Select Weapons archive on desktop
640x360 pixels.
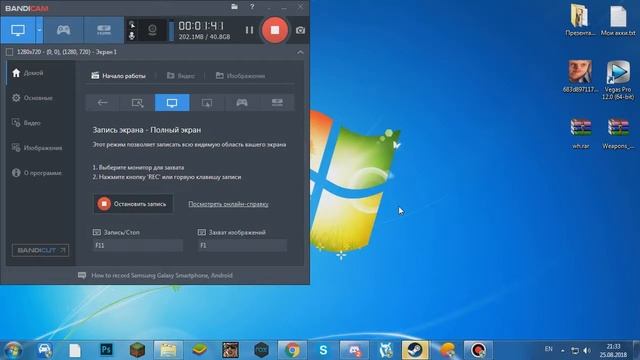[618, 134]
